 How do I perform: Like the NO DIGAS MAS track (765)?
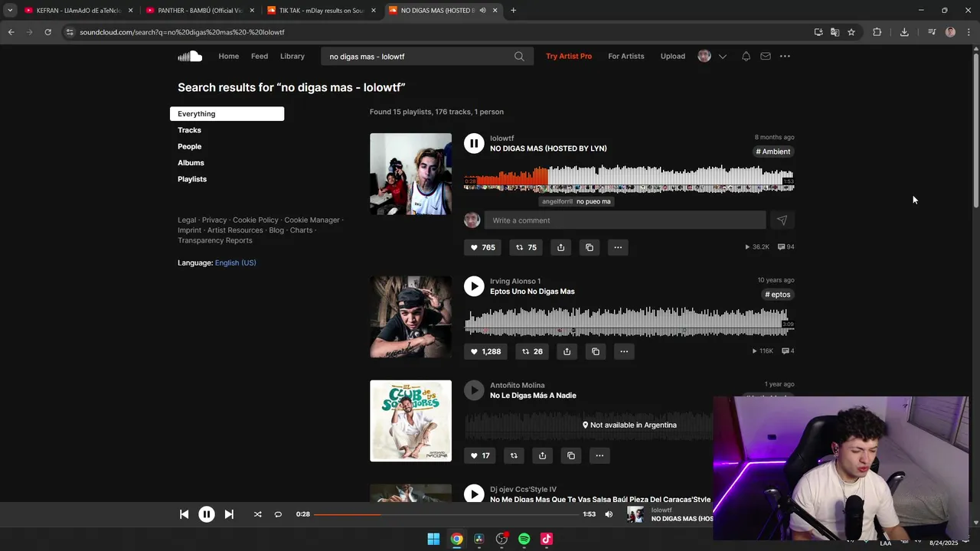tap(482, 247)
